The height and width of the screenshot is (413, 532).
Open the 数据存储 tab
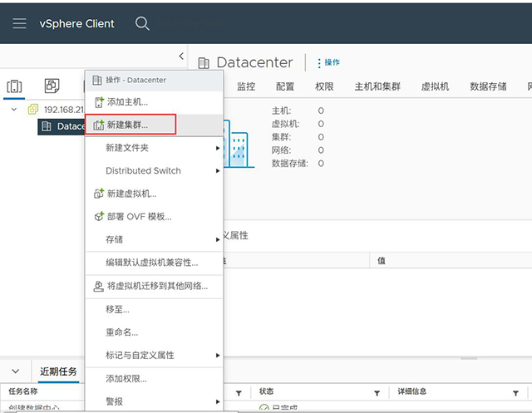(x=488, y=86)
